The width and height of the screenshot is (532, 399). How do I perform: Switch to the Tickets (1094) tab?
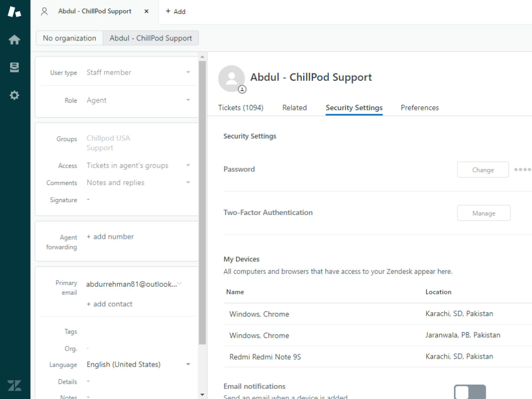(x=240, y=107)
